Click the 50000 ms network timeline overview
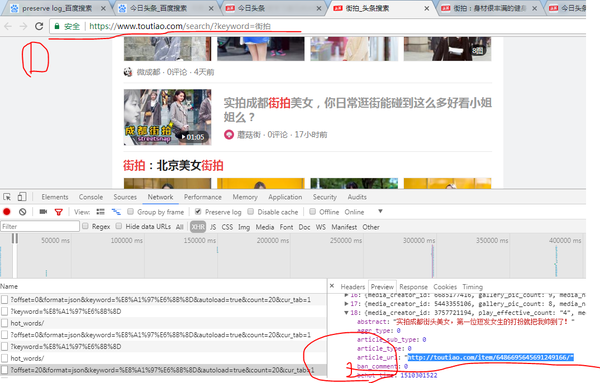This screenshot has height=383, width=600. [56, 240]
